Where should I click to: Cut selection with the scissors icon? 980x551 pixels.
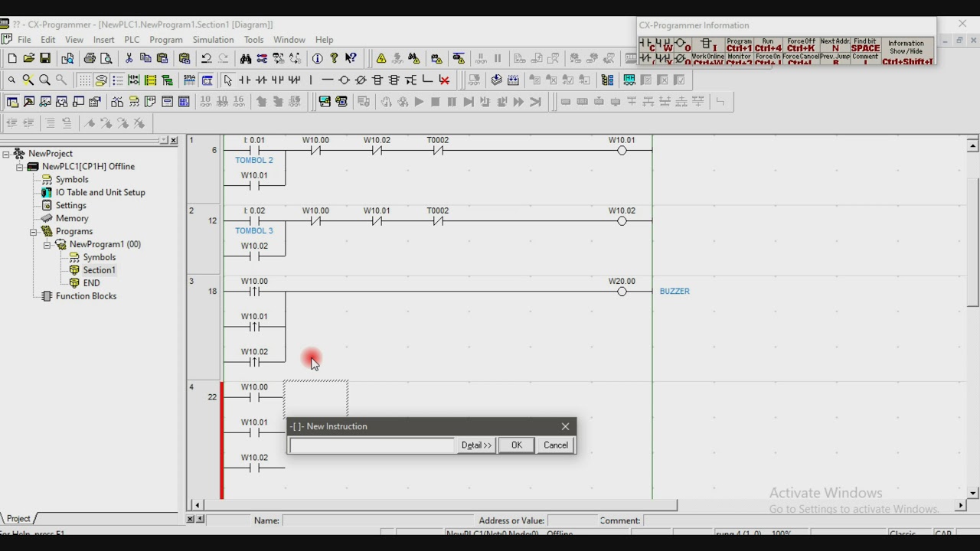[129, 58]
